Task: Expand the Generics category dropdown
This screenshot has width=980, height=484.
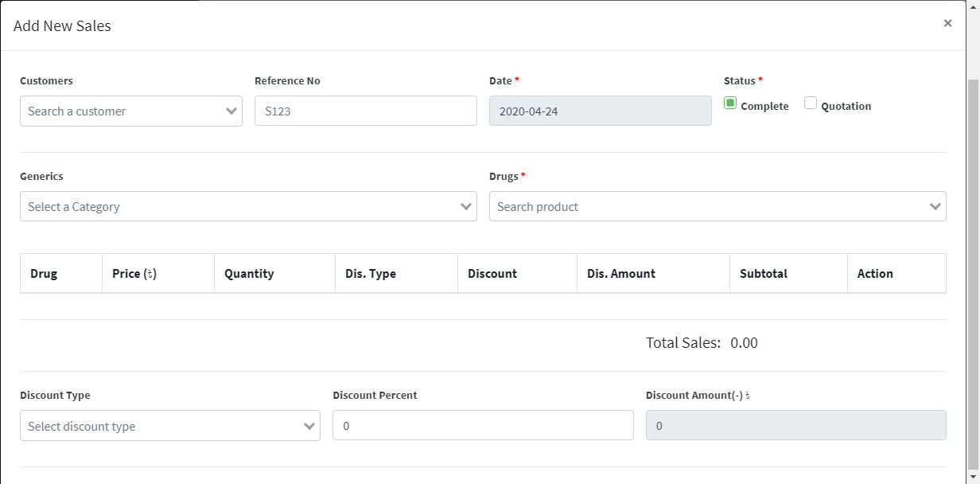Action: point(248,207)
